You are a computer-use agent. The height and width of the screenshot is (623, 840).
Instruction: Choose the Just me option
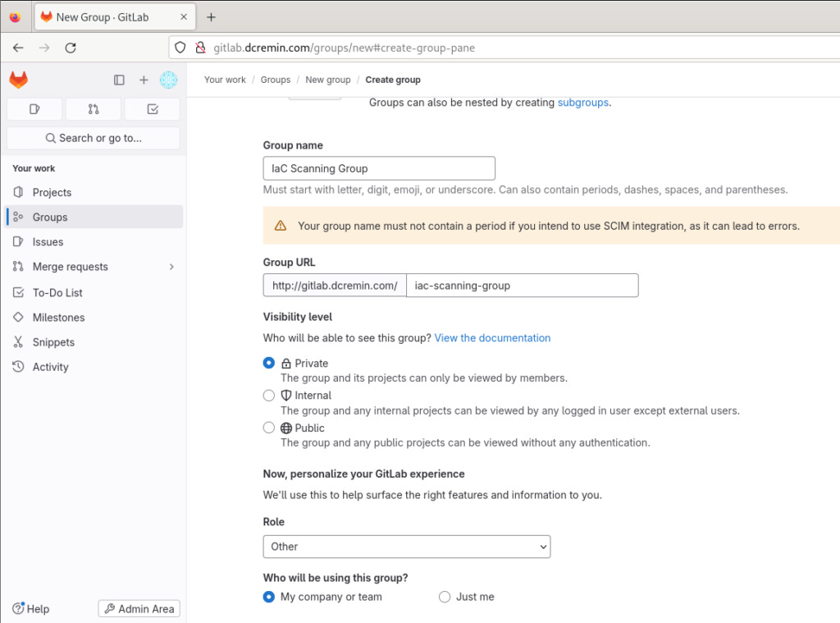click(445, 597)
